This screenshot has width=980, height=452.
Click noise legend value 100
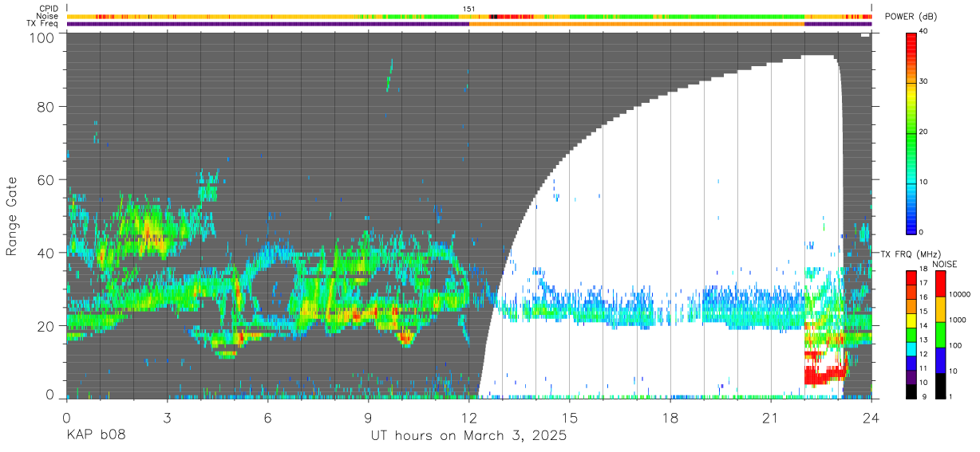(954, 345)
